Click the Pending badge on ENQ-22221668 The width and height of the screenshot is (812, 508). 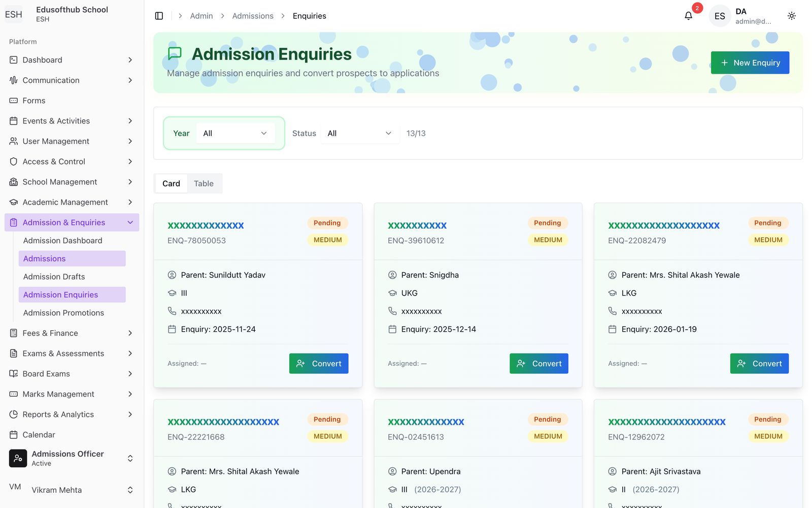point(327,420)
